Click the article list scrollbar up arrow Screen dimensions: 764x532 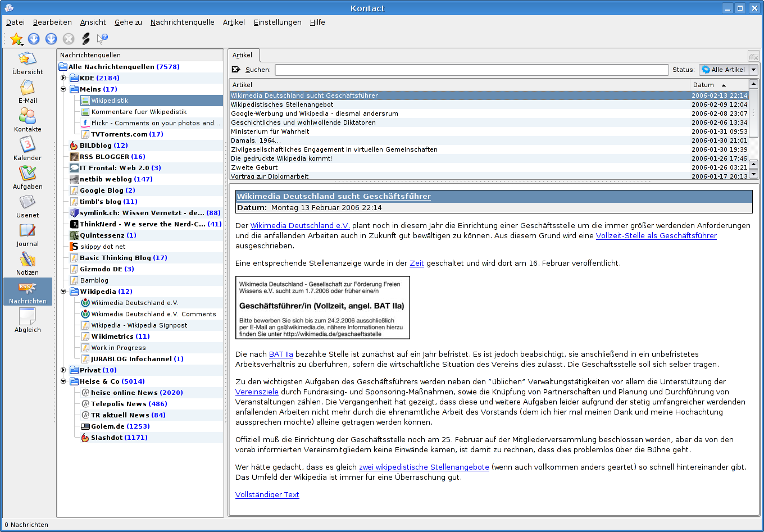coord(754,84)
